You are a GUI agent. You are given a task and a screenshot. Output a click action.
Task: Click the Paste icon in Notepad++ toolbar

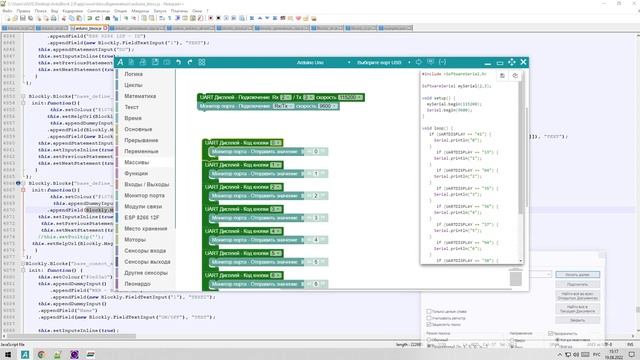click(79, 18)
